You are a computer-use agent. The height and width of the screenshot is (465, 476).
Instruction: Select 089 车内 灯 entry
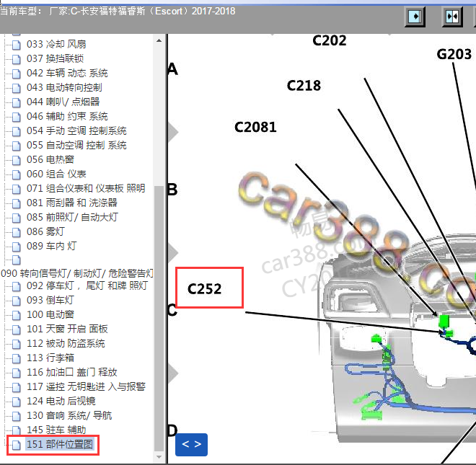(51, 246)
